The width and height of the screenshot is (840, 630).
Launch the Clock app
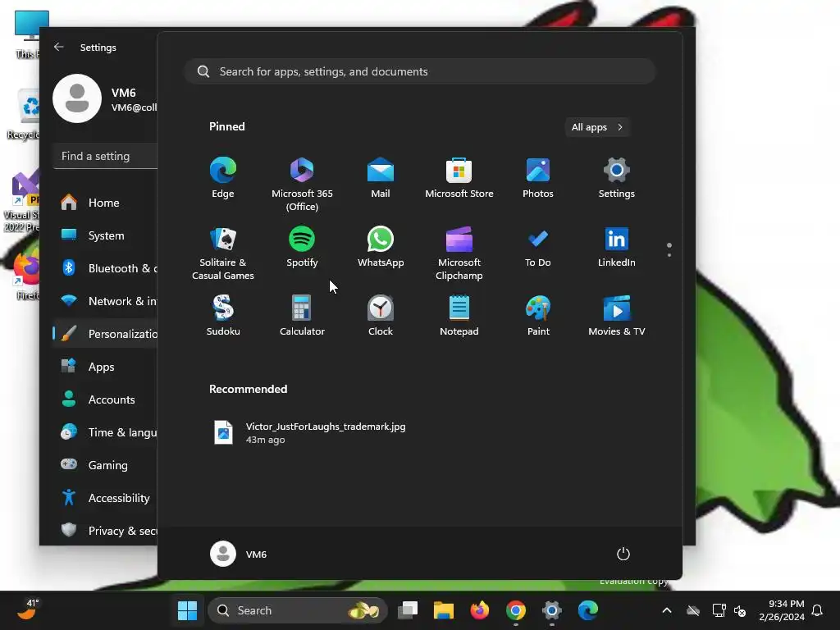(381, 316)
